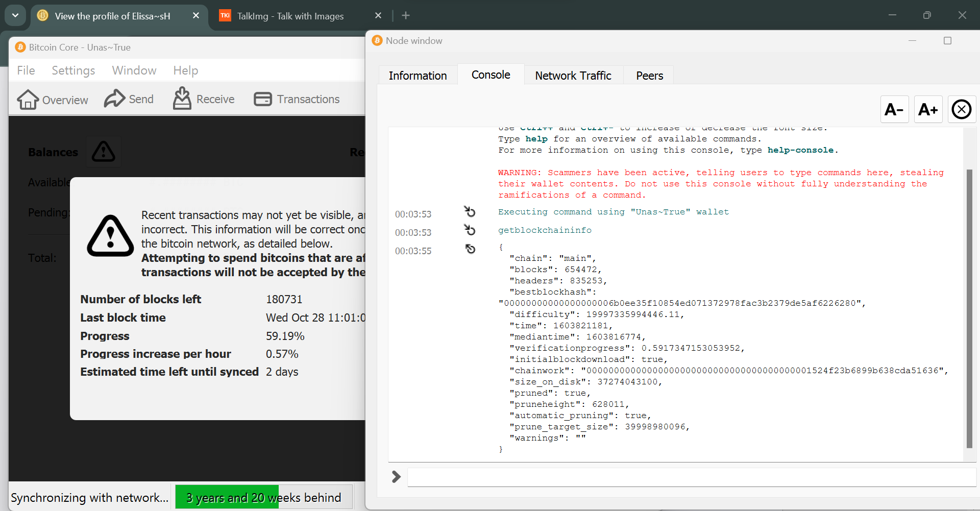The width and height of the screenshot is (980, 511).
Task: Click the Bitcoin Core title bar icon
Action: tap(20, 47)
